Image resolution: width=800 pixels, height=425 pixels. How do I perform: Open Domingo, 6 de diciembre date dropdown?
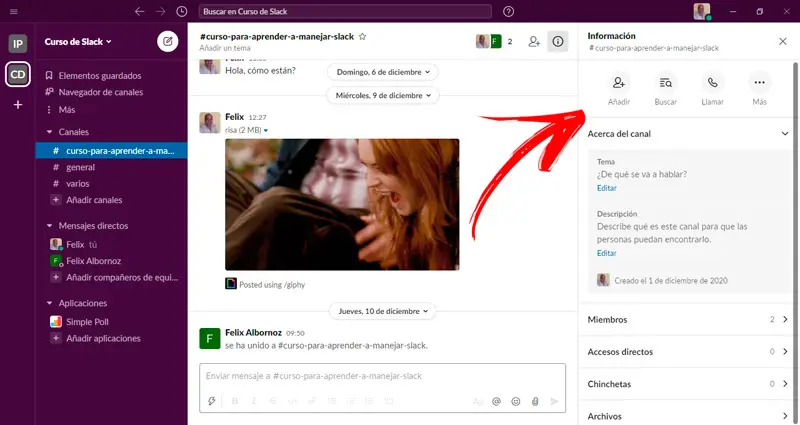tap(383, 72)
